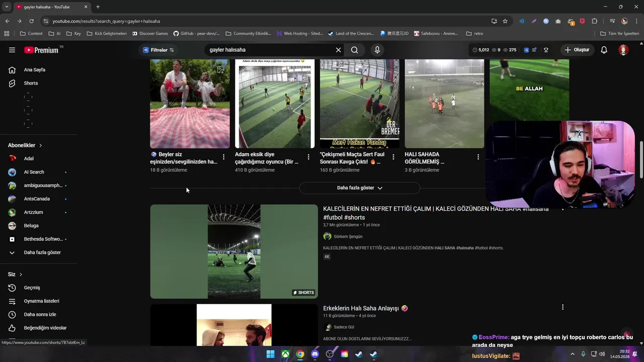Open YouTube notifications bell
Image resolution: width=644 pixels, height=362 pixels.
[604, 50]
